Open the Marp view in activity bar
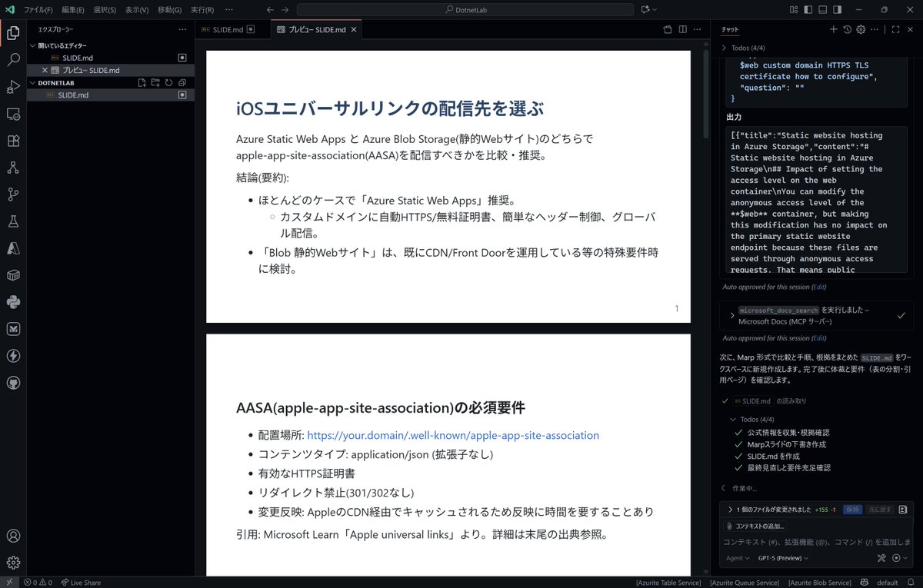This screenshot has height=588, width=923. point(13,329)
